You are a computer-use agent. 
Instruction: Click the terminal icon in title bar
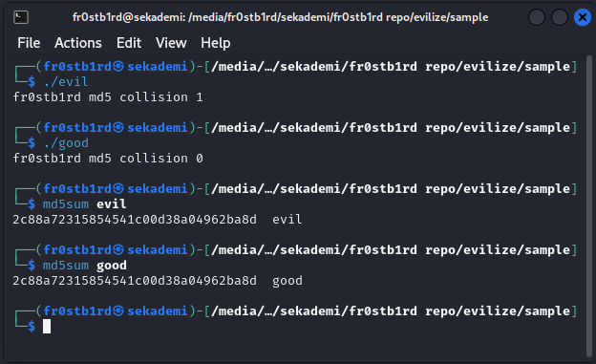[x=21, y=17]
